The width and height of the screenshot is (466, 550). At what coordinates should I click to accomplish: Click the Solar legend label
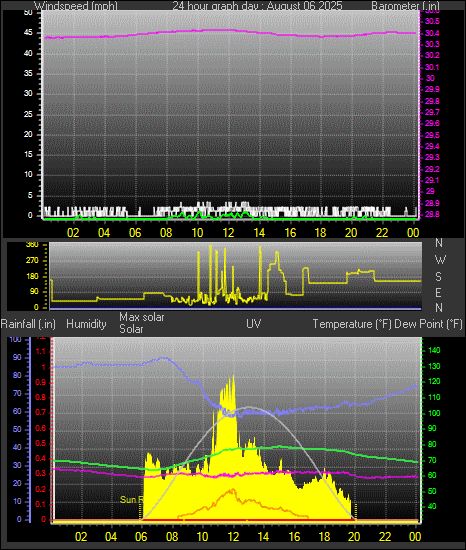pyautogui.click(x=131, y=329)
